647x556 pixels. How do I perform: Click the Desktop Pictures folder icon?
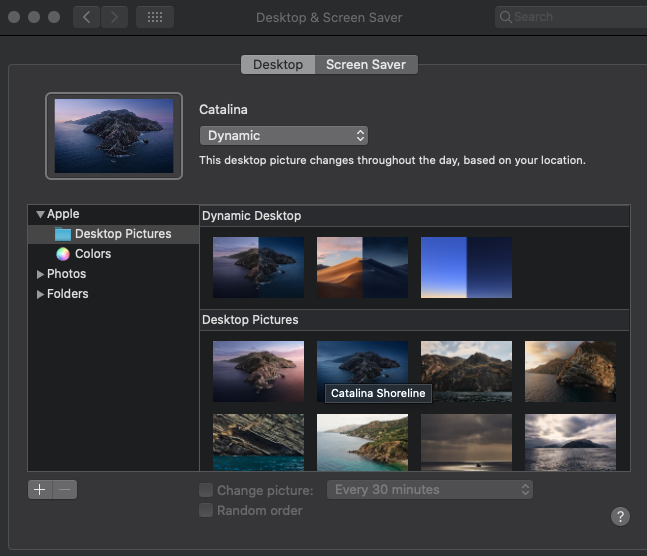63,234
